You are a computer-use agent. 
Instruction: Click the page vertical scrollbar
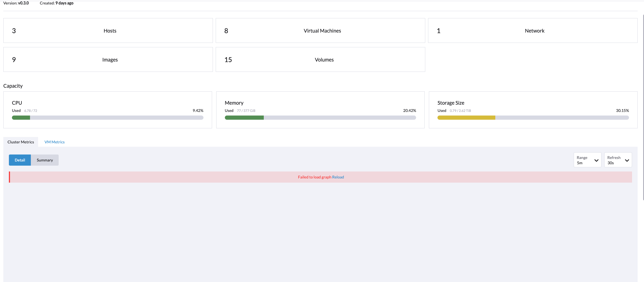pos(643,107)
